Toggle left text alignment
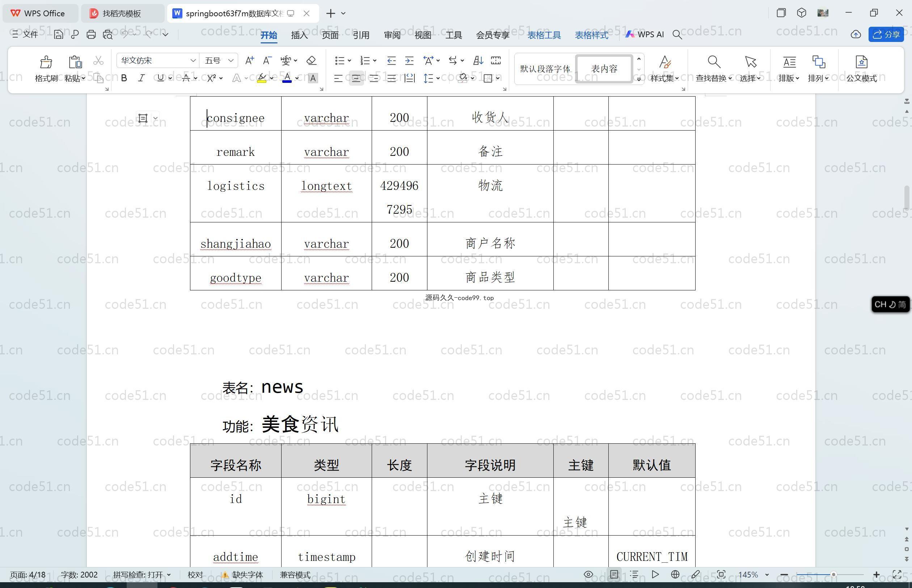The width and height of the screenshot is (912, 588). (x=338, y=78)
